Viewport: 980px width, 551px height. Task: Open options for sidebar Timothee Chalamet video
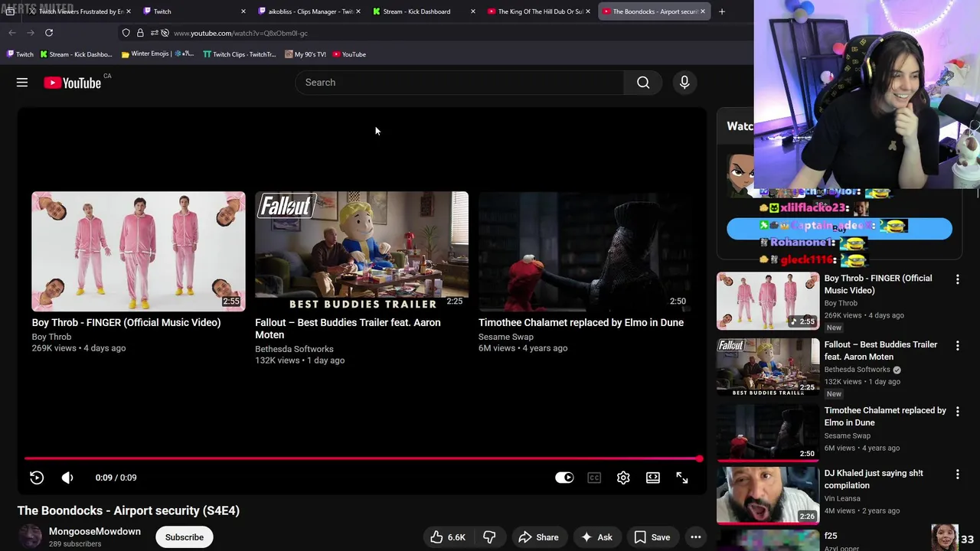(957, 412)
